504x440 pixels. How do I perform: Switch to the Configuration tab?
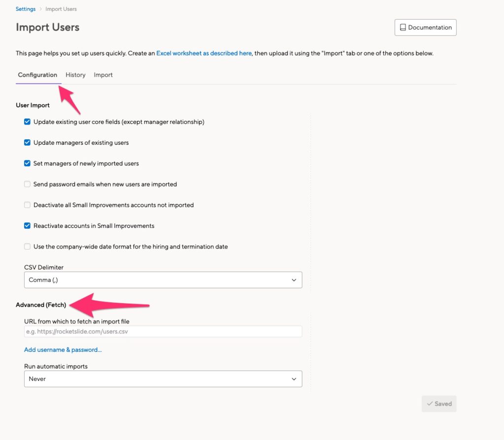click(37, 75)
